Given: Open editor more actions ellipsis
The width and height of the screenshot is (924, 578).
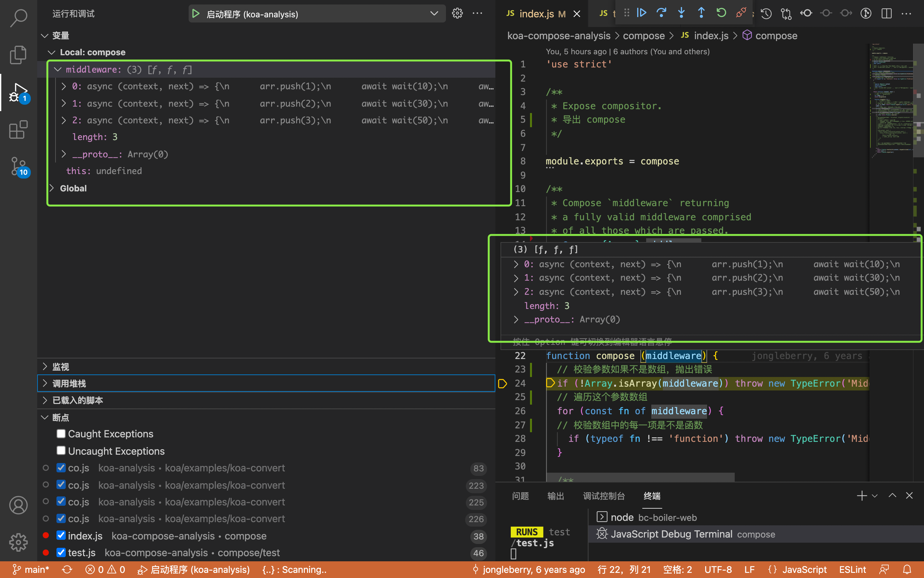Looking at the screenshot, I should pos(906,14).
